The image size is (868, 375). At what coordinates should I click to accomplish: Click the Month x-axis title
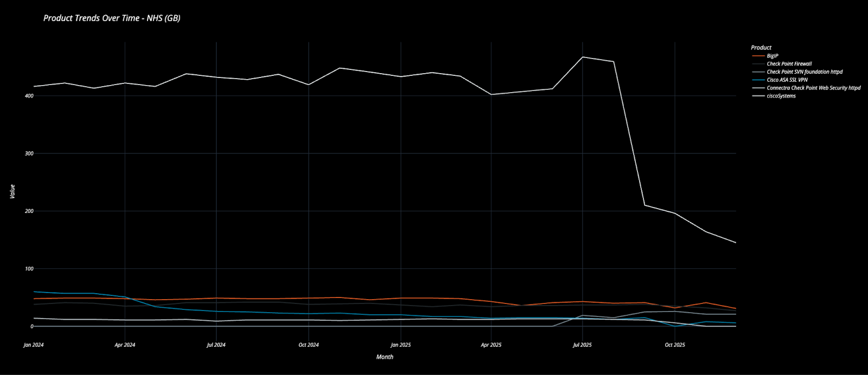[385, 357]
